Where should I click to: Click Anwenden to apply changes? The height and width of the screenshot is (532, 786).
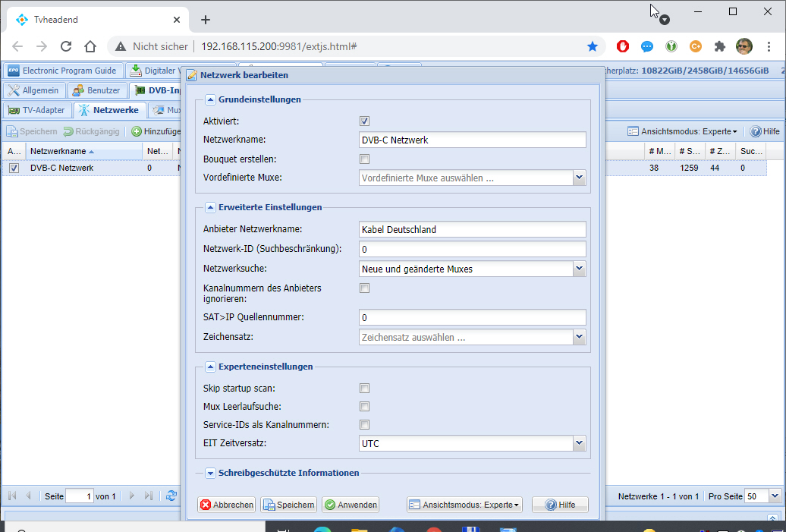351,505
